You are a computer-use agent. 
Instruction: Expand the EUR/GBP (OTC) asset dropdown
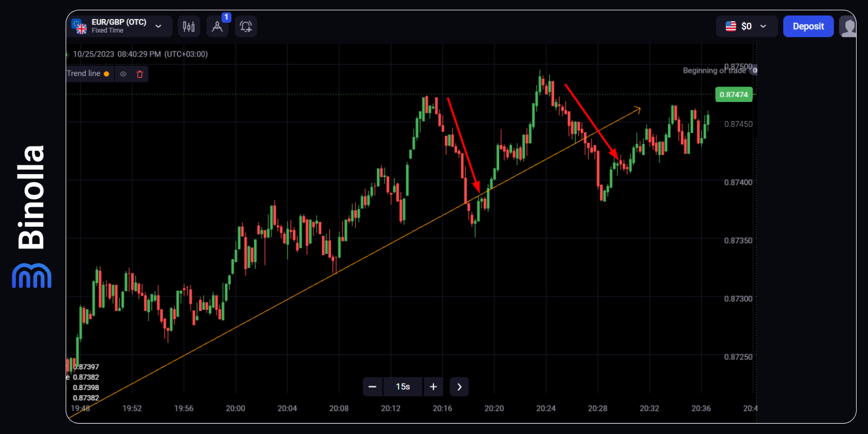[158, 26]
